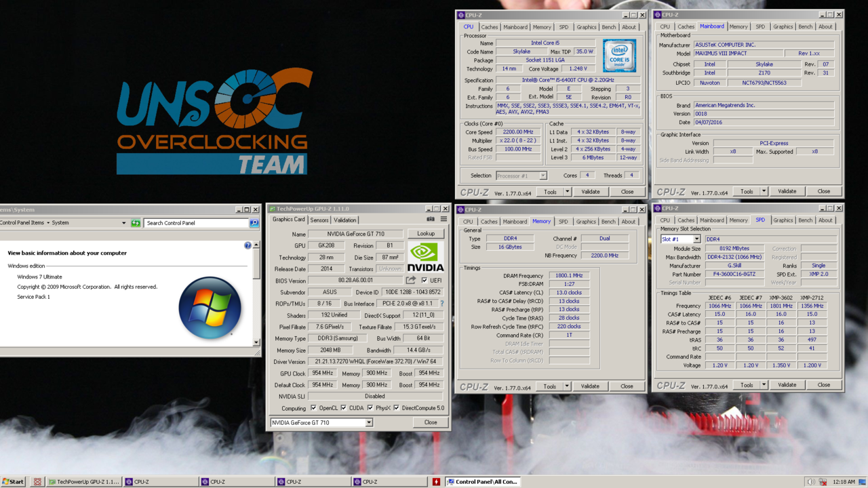Open the Slot #1 memory slot dropdown
This screenshot has width=868, height=488.
[681, 239]
